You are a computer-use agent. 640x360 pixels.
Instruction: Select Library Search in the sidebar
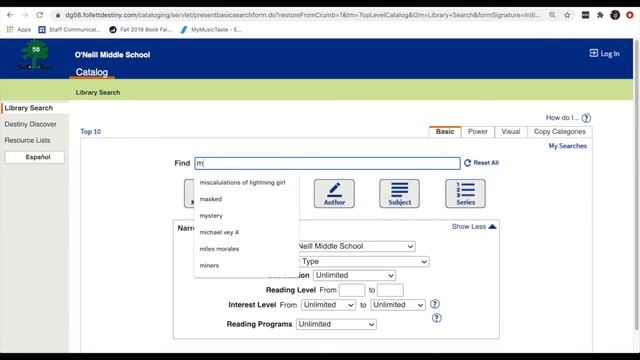pyautogui.click(x=29, y=108)
